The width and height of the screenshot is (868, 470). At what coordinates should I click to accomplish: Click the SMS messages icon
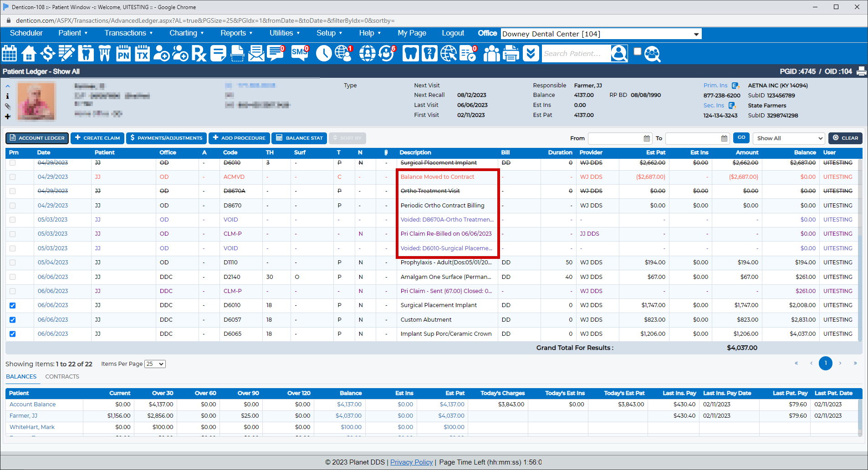coord(299,54)
